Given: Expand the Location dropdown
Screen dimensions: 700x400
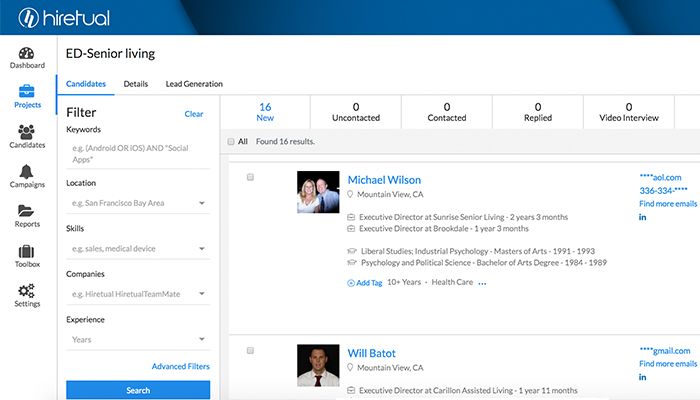Looking at the screenshot, I should [x=138, y=203].
